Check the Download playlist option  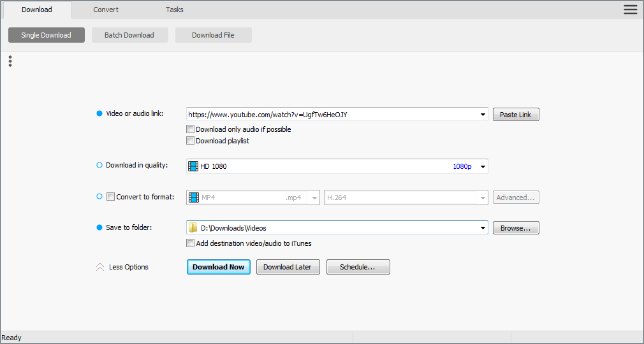click(x=190, y=141)
